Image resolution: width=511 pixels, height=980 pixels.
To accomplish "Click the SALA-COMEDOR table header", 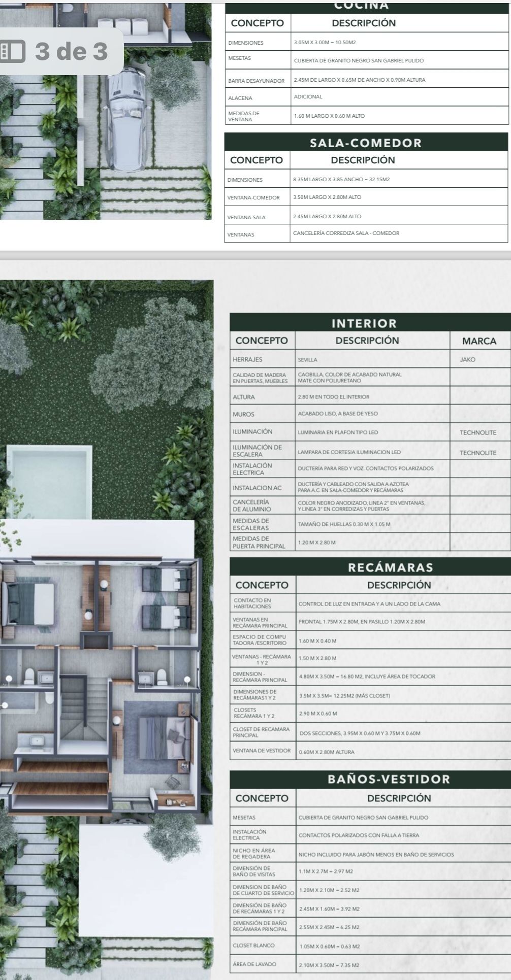I will pos(366,143).
